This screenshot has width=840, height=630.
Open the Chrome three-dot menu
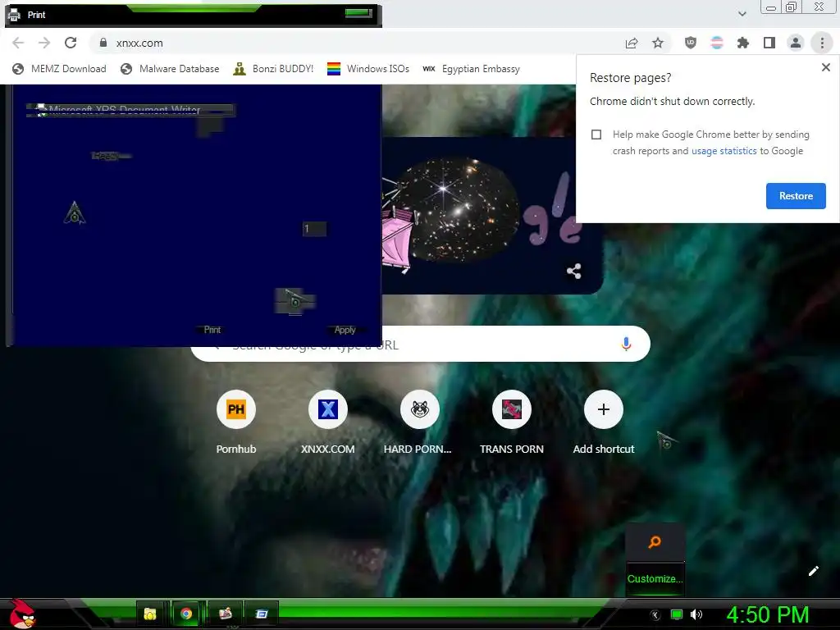point(822,43)
